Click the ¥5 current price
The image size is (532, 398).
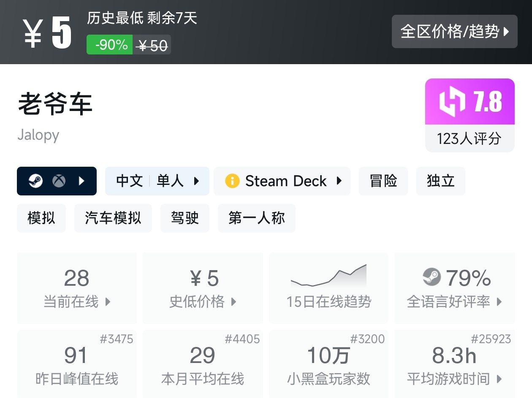(x=47, y=33)
